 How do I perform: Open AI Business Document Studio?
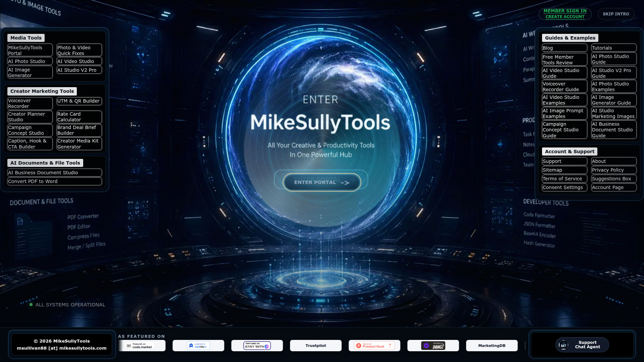point(55,173)
